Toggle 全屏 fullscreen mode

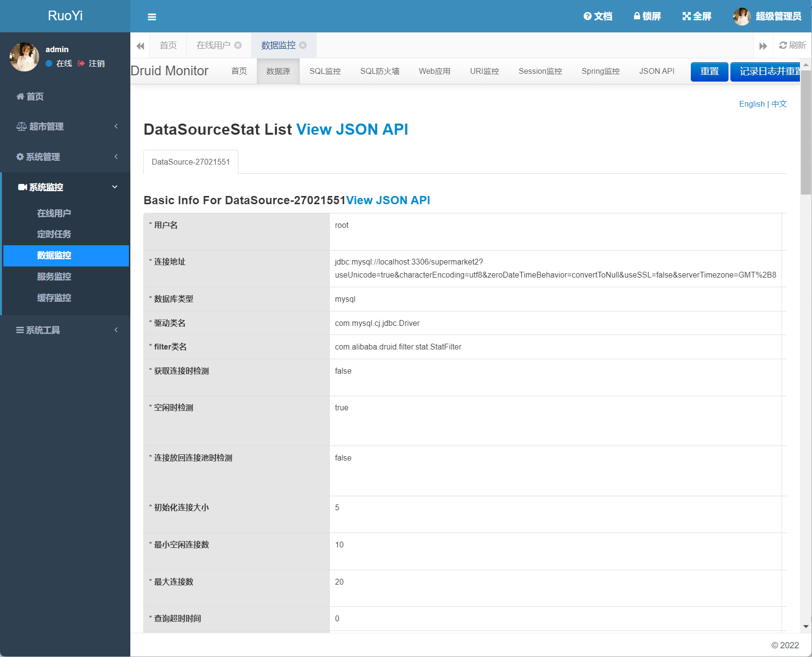(697, 16)
